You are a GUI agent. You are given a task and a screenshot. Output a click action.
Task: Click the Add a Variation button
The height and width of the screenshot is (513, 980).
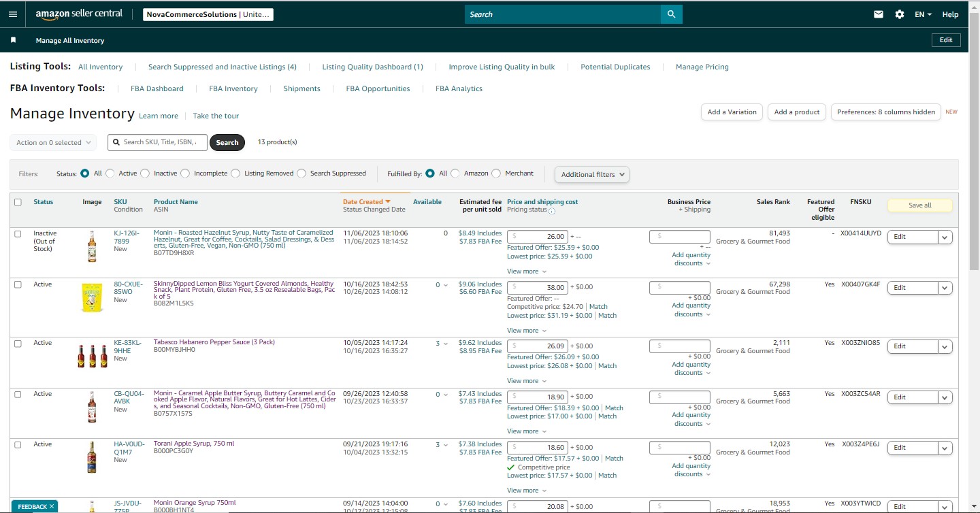click(x=732, y=112)
